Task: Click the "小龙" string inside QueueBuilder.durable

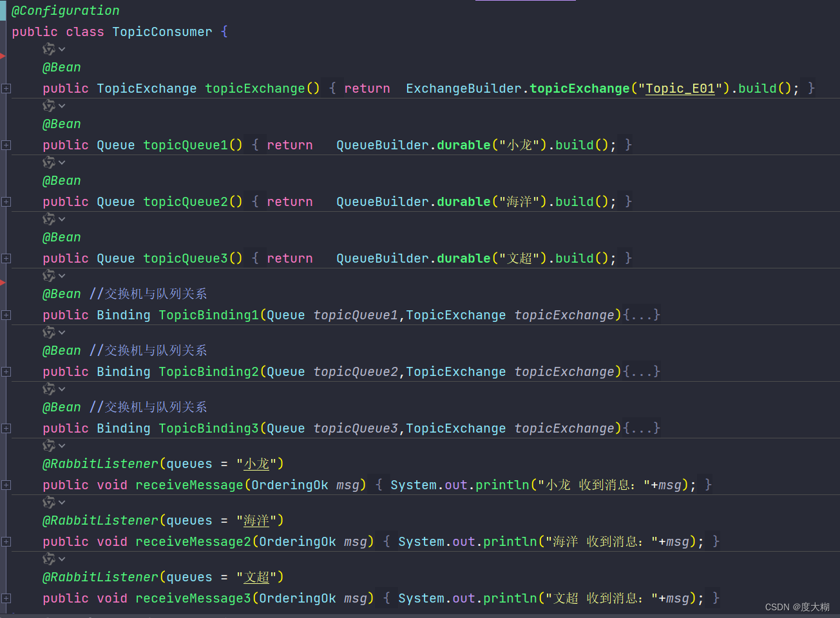Action: (x=519, y=145)
